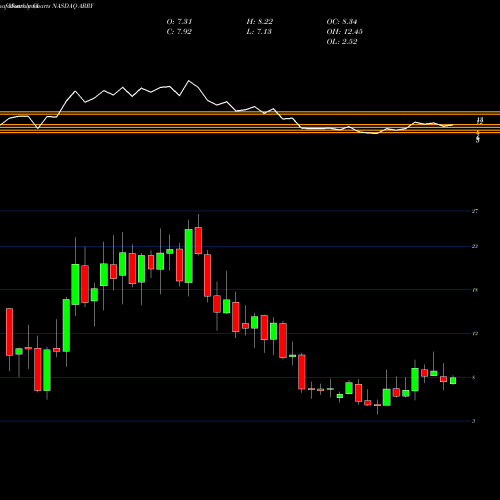This screenshot has width=500, height=500.
Task: Click the price axis label 12
Action: (x=475, y=333)
